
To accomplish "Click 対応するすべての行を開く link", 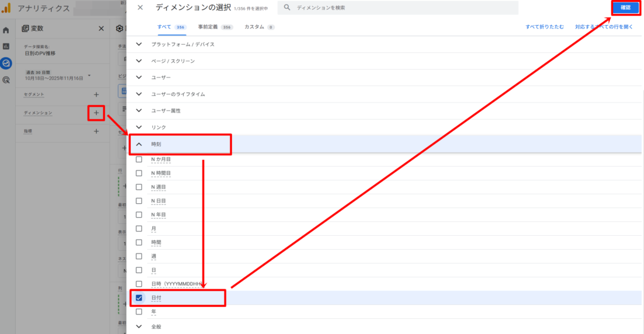I will (604, 27).
